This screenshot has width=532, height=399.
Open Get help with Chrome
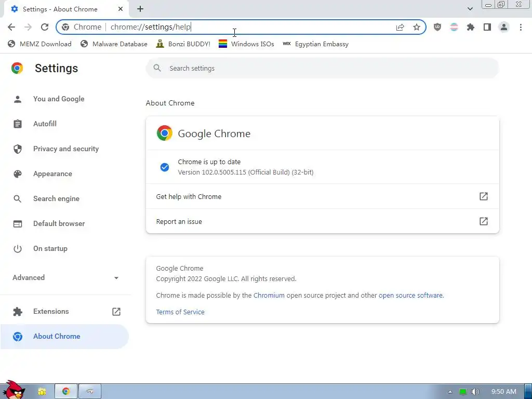(322, 196)
